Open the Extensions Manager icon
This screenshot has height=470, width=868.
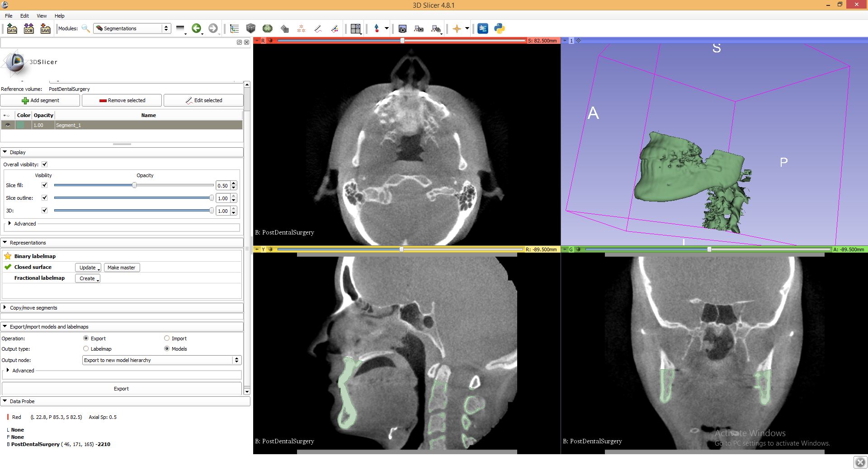pyautogui.click(x=483, y=28)
